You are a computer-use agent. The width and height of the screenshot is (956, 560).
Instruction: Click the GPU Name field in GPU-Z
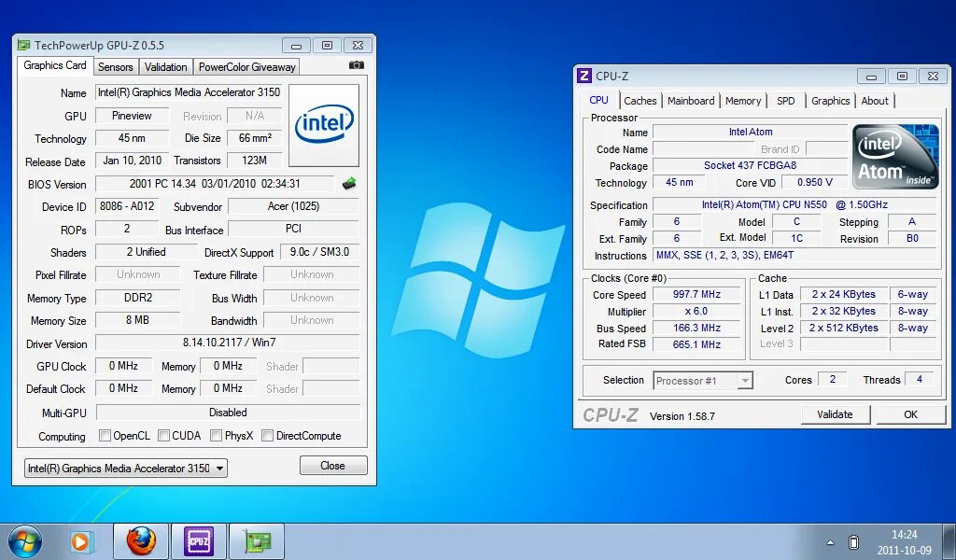189,92
